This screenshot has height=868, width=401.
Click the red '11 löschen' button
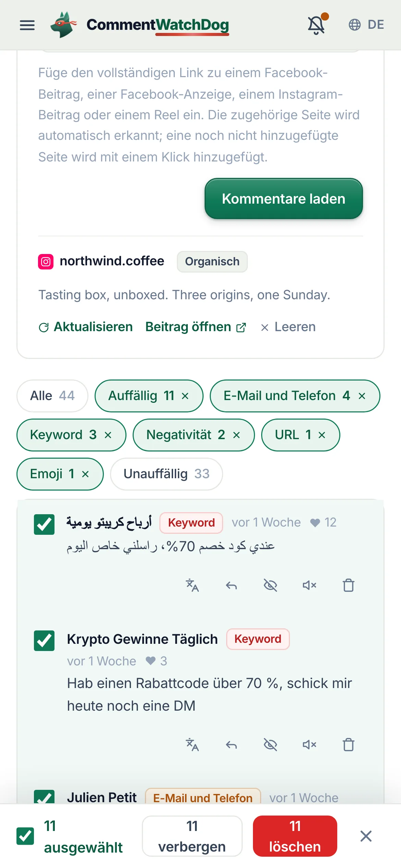[x=295, y=836]
